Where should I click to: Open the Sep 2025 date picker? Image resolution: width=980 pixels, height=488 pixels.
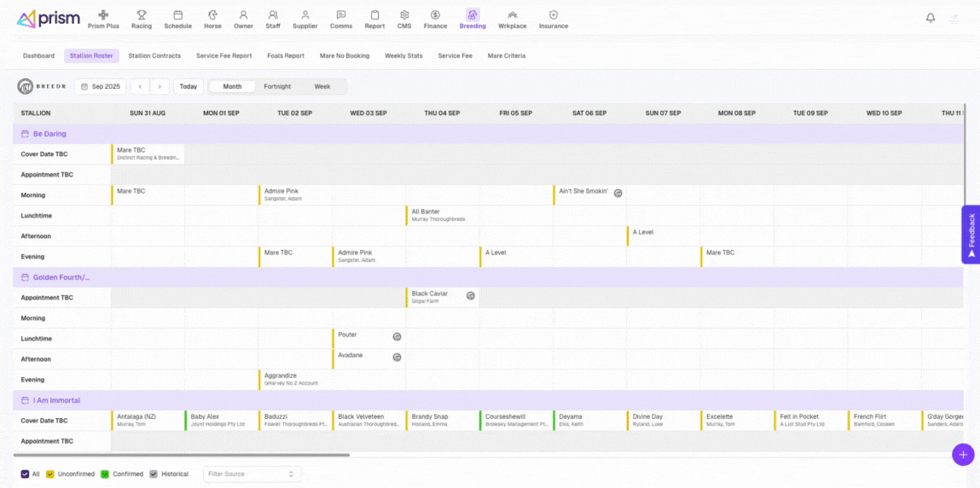[x=101, y=86]
